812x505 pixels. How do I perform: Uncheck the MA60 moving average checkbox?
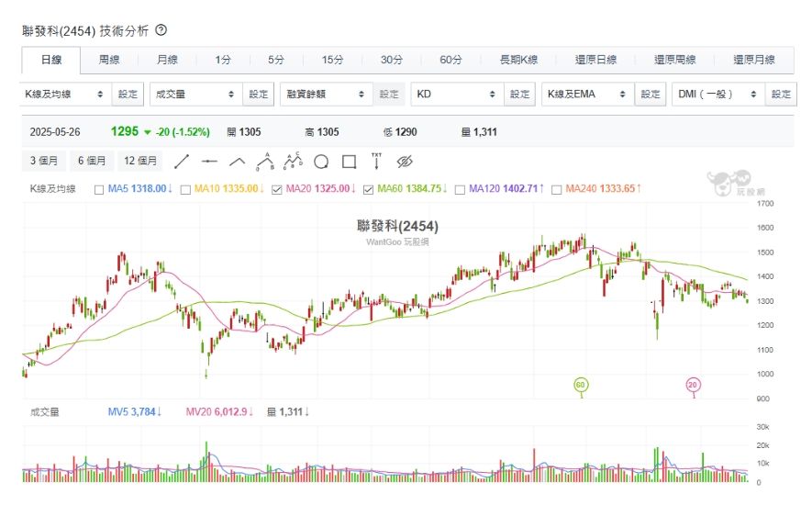pyautogui.click(x=368, y=190)
